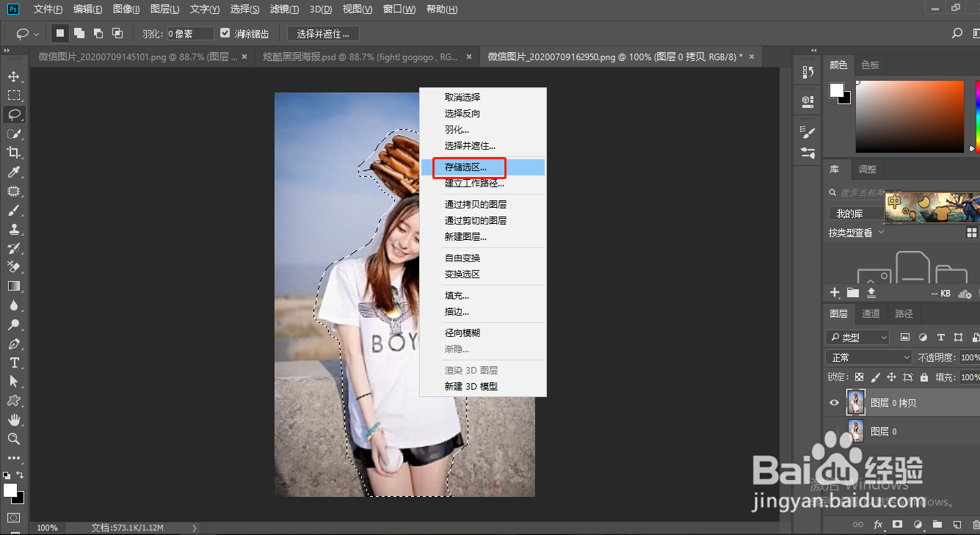Select the Move tool
This screenshot has height=535, width=980.
point(13,76)
